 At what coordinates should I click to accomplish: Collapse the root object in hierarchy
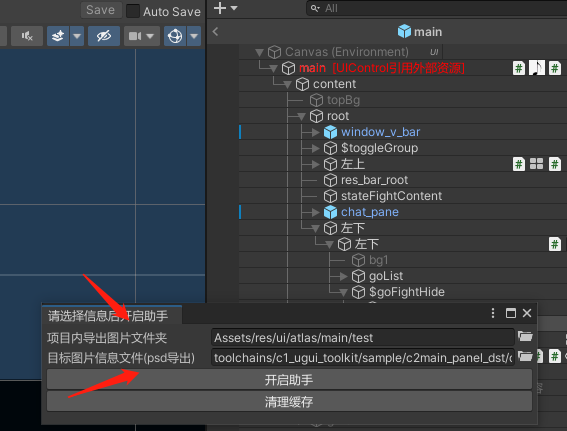point(301,116)
